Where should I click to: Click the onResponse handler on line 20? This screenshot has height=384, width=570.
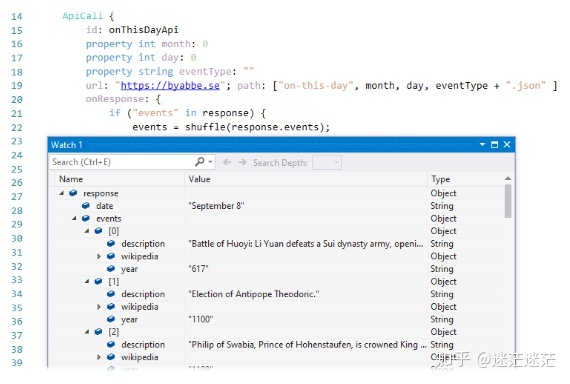pos(115,99)
